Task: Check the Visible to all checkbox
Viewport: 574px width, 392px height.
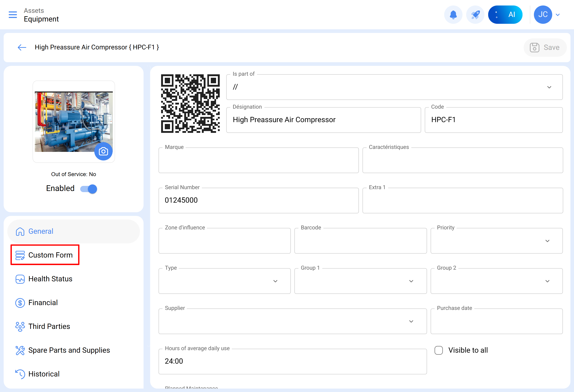Action: coord(439,350)
